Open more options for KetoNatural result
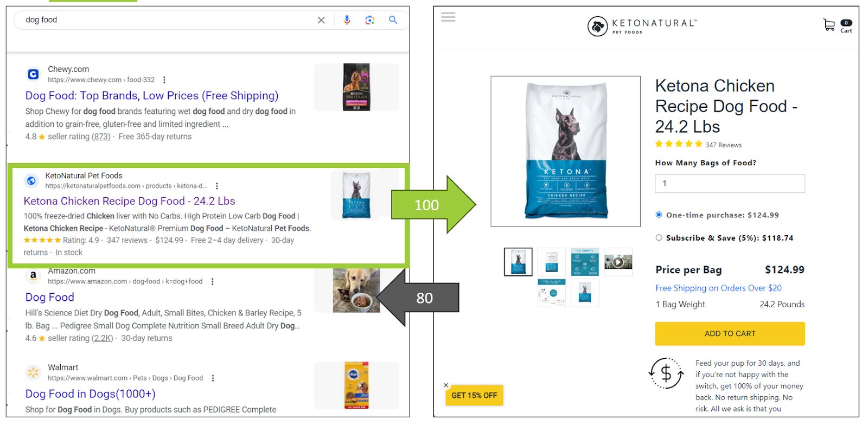 coord(217,186)
